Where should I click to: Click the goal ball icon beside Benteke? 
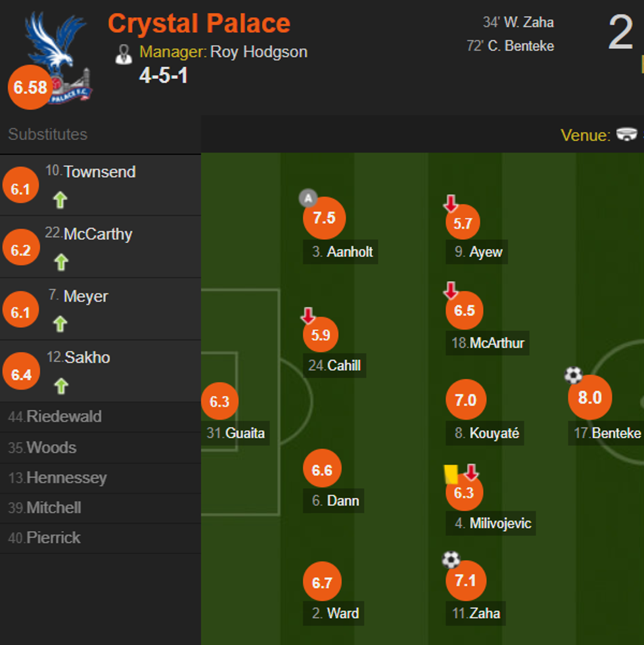point(573,375)
